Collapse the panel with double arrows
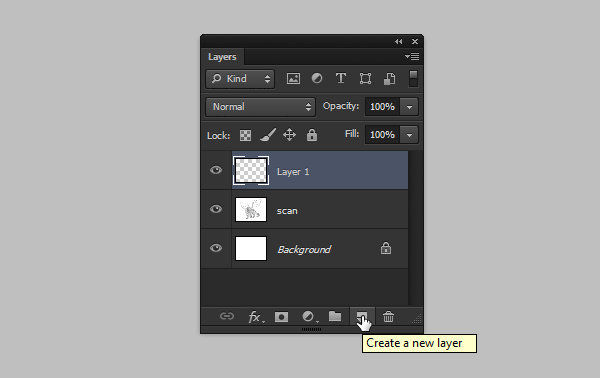 pos(399,41)
